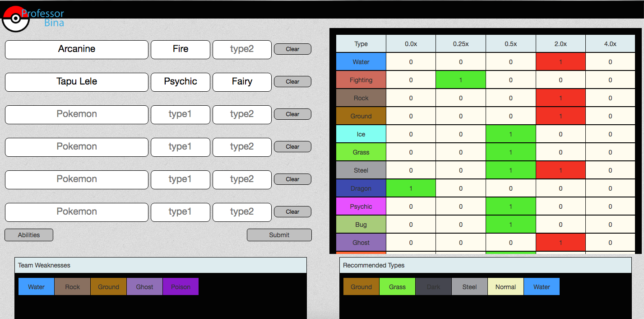The height and width of the screenshot is (319, 644).
Task: Clear the Tapu Lele row
Action: click(x=292, y=82)
